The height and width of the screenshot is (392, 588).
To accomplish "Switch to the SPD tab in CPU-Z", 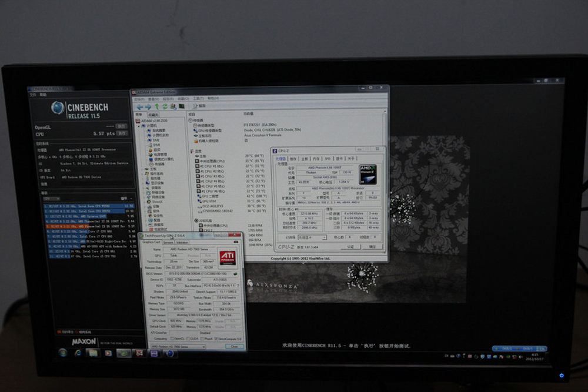I will point(328,159).
